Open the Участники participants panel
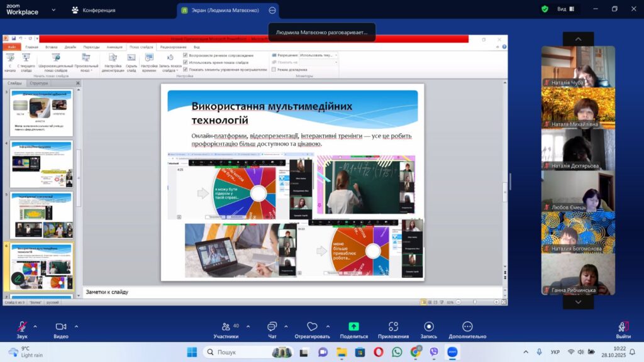The height and width of the screenshot is (362, 644). [x=226, y=327]
